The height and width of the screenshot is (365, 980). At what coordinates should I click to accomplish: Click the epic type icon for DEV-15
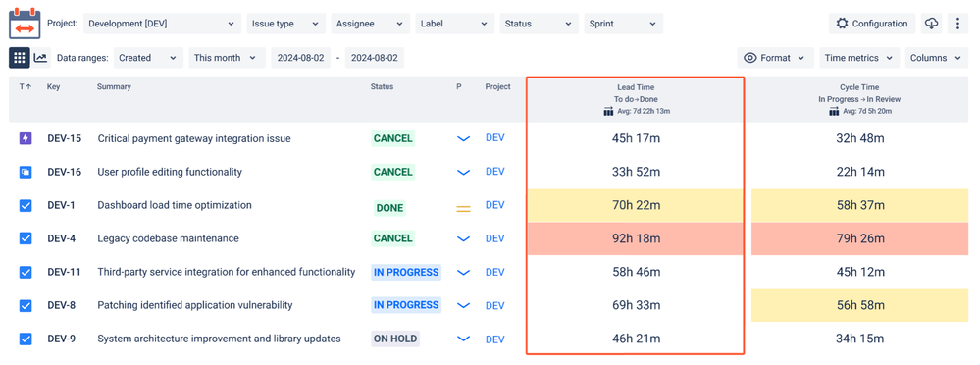25,138
